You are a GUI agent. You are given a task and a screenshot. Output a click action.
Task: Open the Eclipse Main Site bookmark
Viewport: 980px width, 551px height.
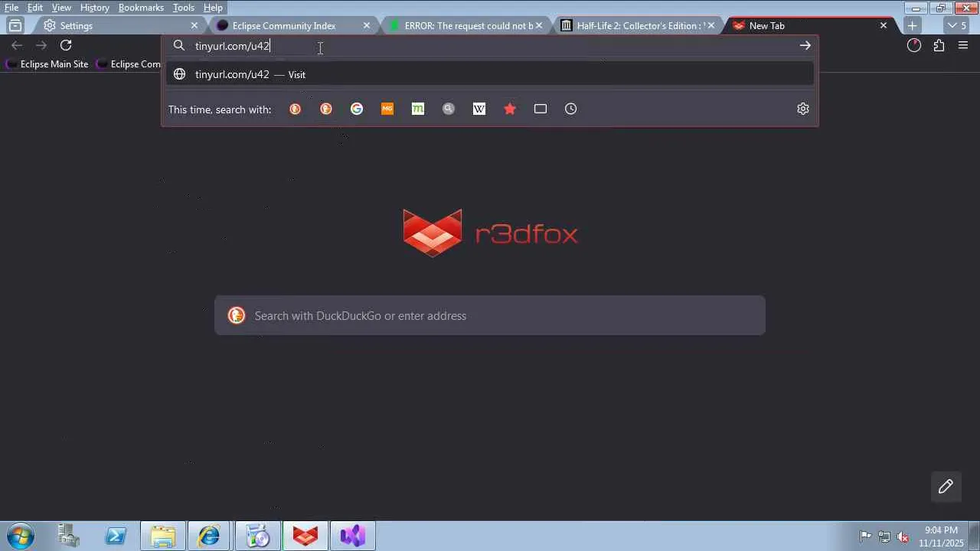(x=47, y=64)
